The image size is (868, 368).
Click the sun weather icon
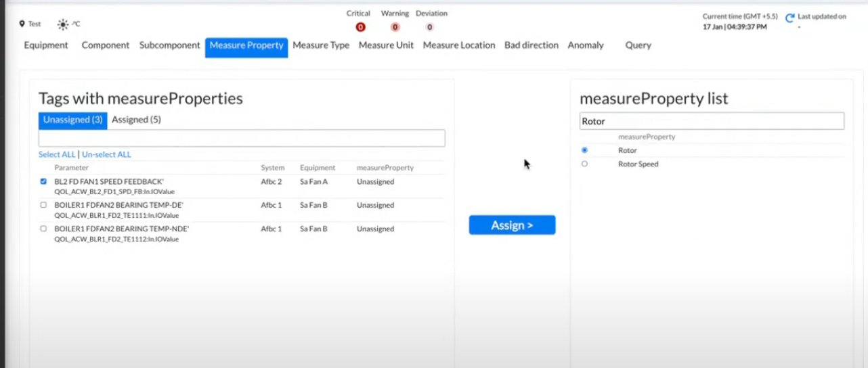click(x=63, y=24)
